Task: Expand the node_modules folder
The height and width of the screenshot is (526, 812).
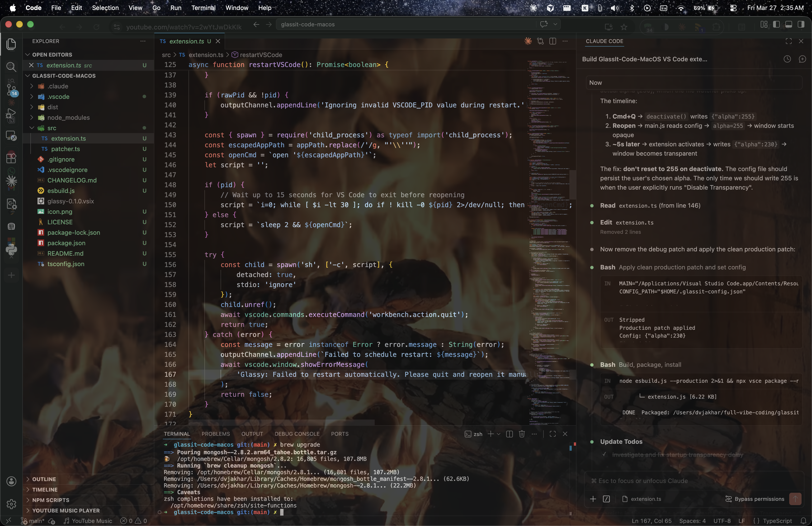Action: (68, 117)
